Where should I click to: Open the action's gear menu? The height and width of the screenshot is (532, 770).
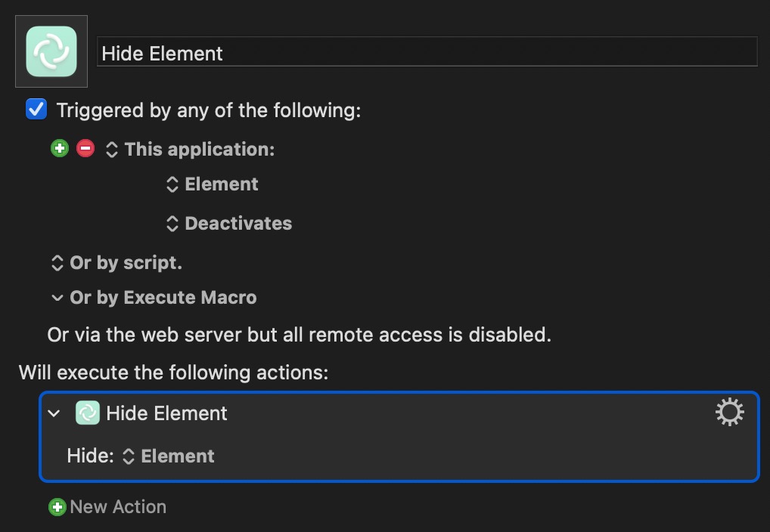click(729, 413)
